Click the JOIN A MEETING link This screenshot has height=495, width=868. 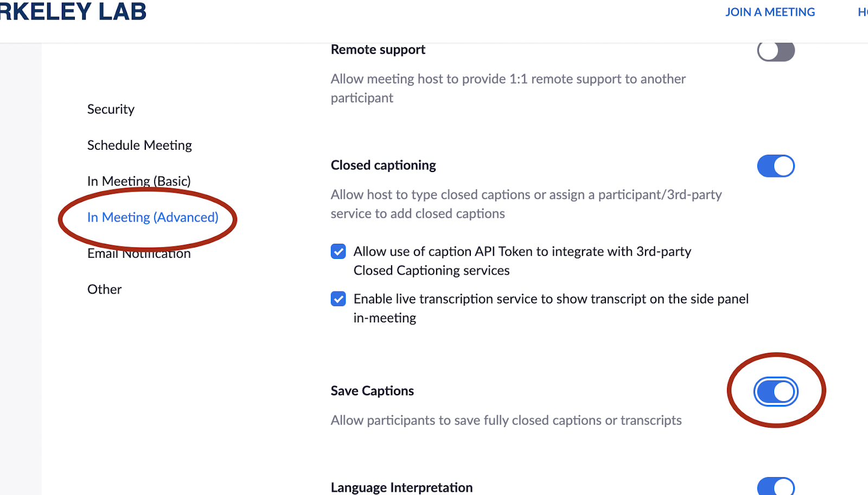click(770, 12)
